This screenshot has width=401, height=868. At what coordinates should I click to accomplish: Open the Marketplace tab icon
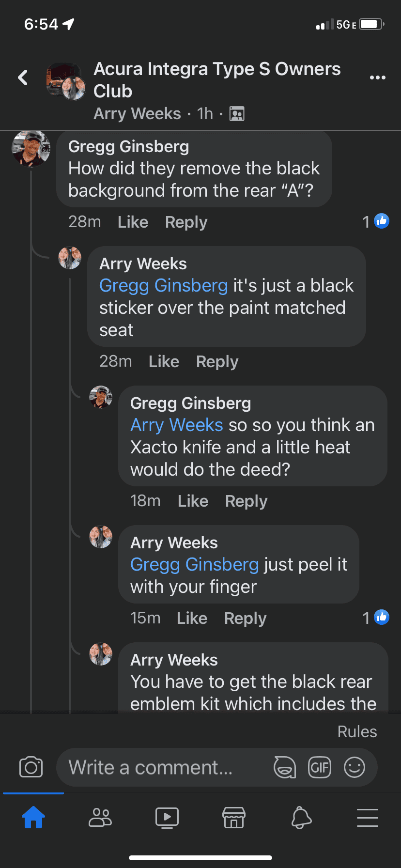[234, 818]
